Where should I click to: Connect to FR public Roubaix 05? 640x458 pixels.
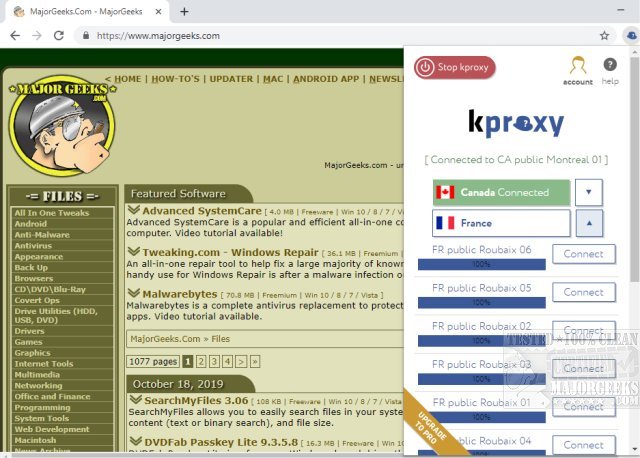pos(584,292)
